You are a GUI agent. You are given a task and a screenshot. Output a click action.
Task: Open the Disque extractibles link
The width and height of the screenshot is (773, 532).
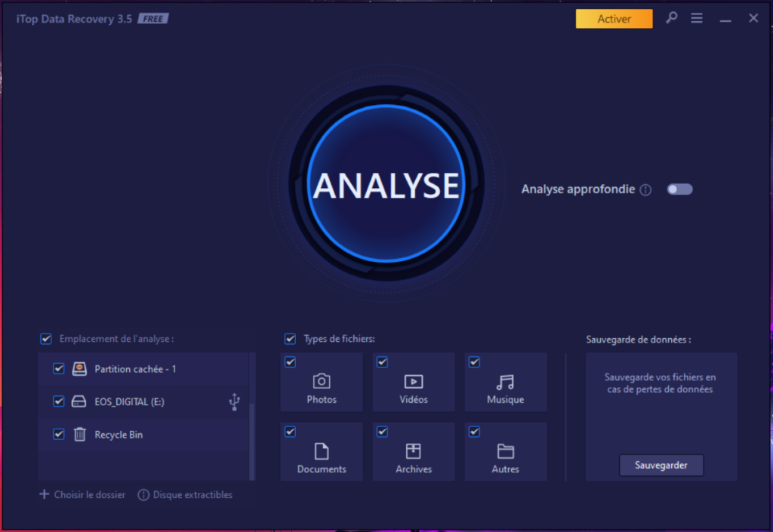tap(192, 494)
